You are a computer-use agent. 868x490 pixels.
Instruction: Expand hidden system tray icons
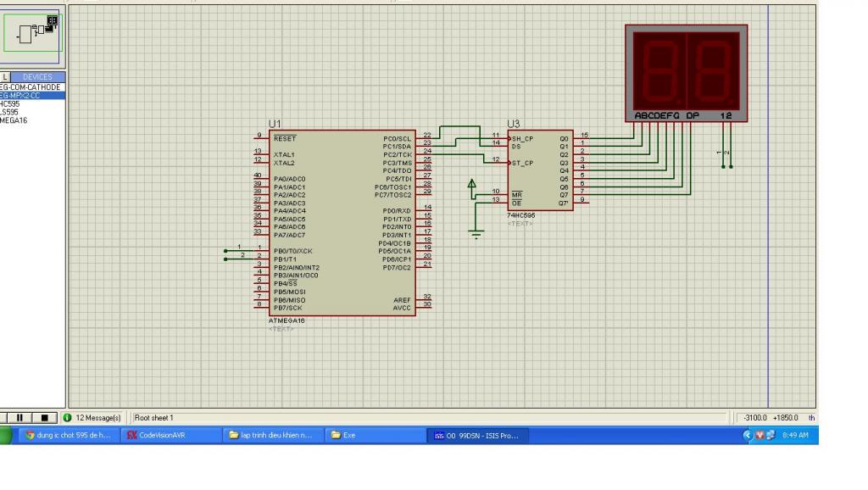[748, 436]
